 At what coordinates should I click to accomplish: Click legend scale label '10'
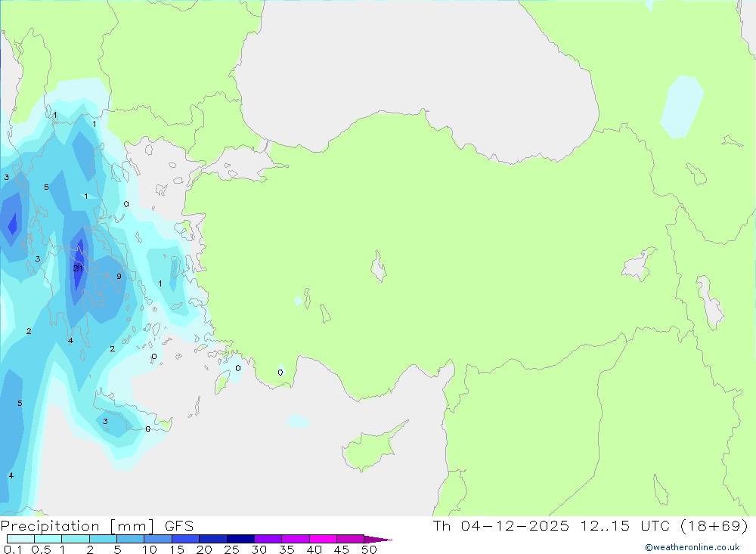click(x=150, y=549)
